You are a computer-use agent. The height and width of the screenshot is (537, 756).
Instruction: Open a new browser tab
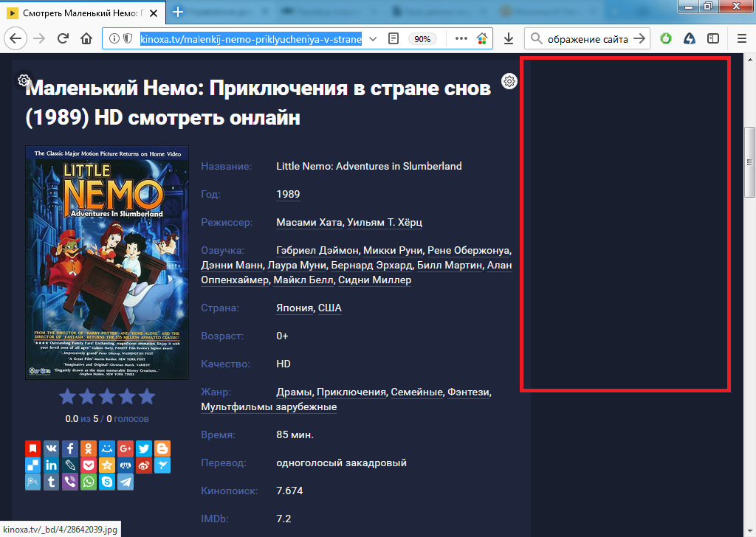coord(178,12)
